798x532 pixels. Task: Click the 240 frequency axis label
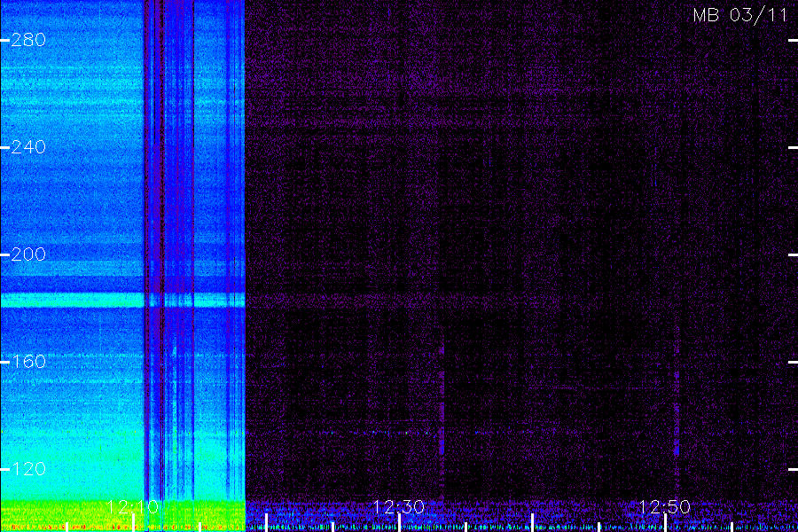28,147
